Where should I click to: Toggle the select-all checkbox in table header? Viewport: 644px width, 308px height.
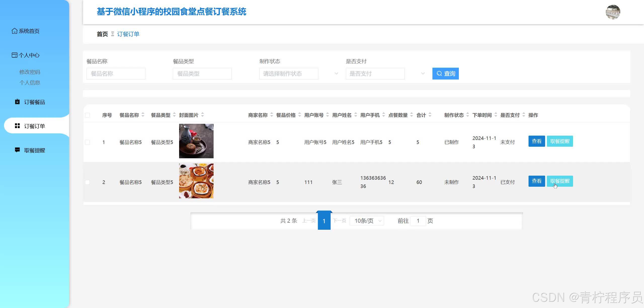[x=88, y=115]
